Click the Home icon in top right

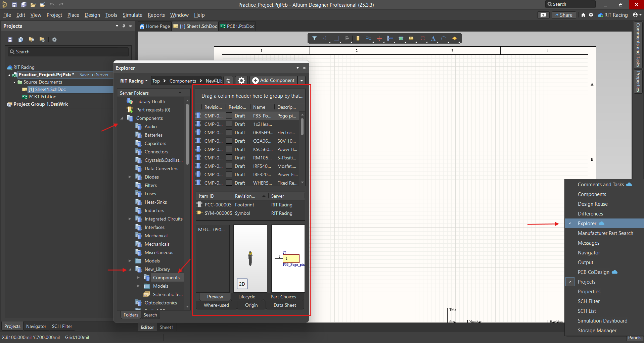pyautogui.click(x=583, y=15)
